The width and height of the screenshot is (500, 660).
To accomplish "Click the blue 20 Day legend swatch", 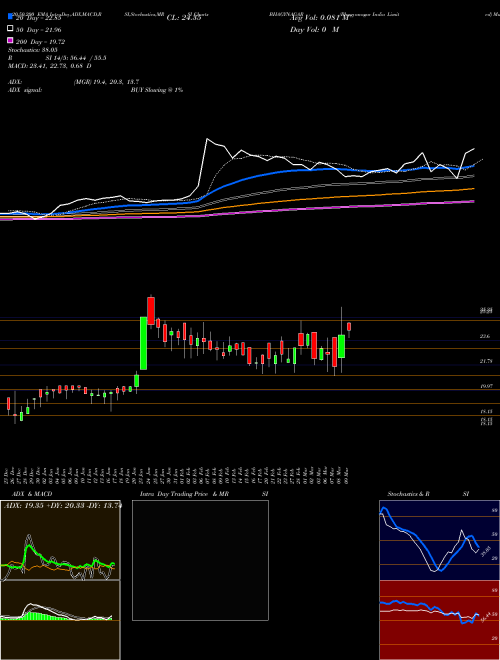I will [10, 18].
